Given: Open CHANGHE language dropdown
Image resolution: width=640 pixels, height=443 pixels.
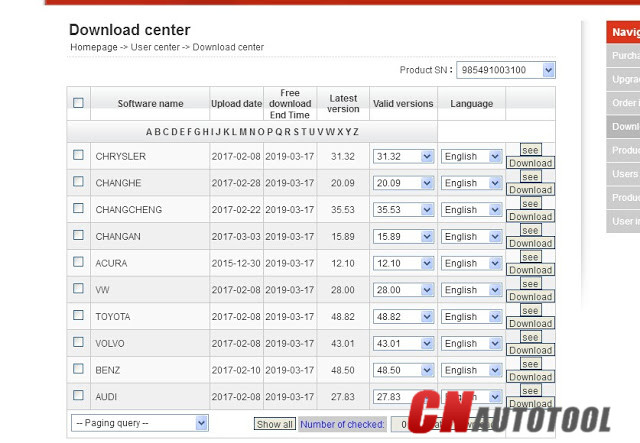Looking at the screenshot, I should pos(471,183).
